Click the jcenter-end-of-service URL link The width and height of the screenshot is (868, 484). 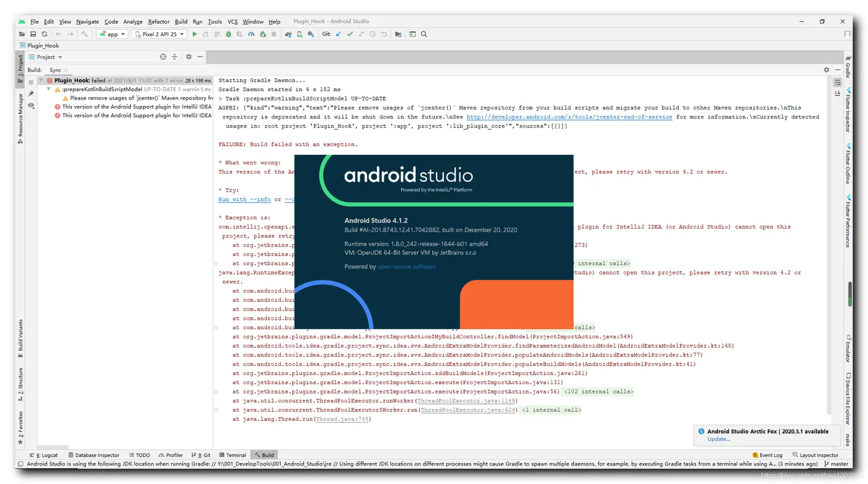(x=569, y=117)
